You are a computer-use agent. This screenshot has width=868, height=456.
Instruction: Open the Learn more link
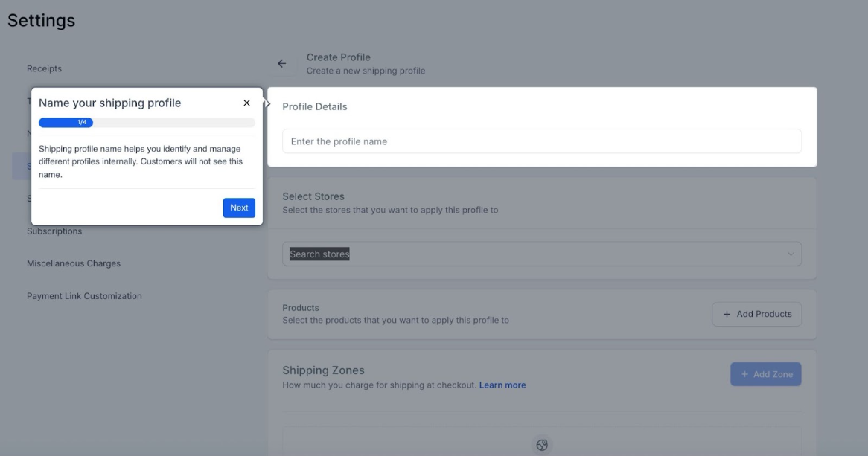pyautogui.click(x=502, y=385)
